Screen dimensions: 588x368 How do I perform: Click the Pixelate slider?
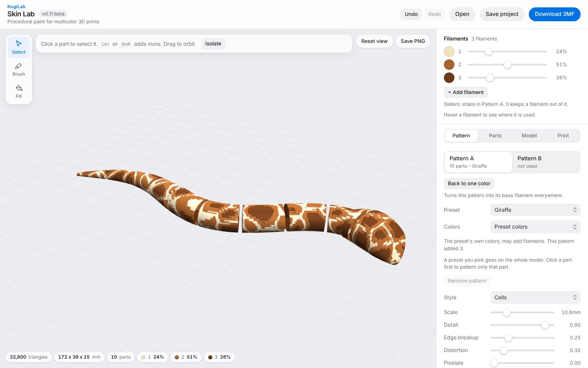[522, 363]
